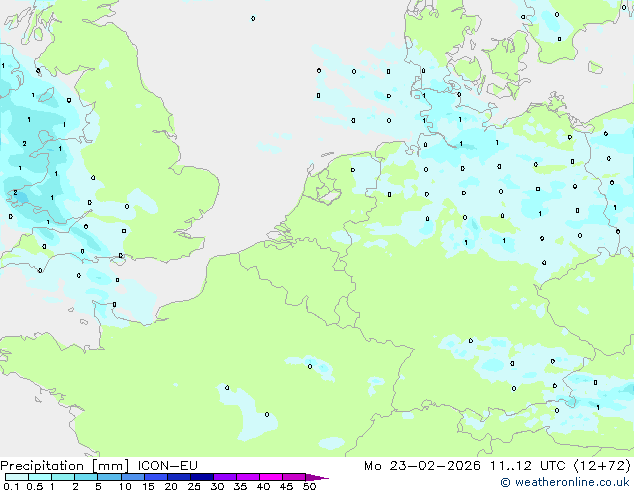Viewport: 634px width, 490px height.
Task: Click the '0.1' legend scale label
Action: (x=11, y=486)
